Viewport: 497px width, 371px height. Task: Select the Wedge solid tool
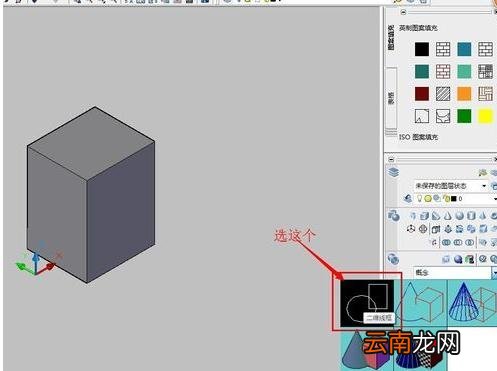436,216
